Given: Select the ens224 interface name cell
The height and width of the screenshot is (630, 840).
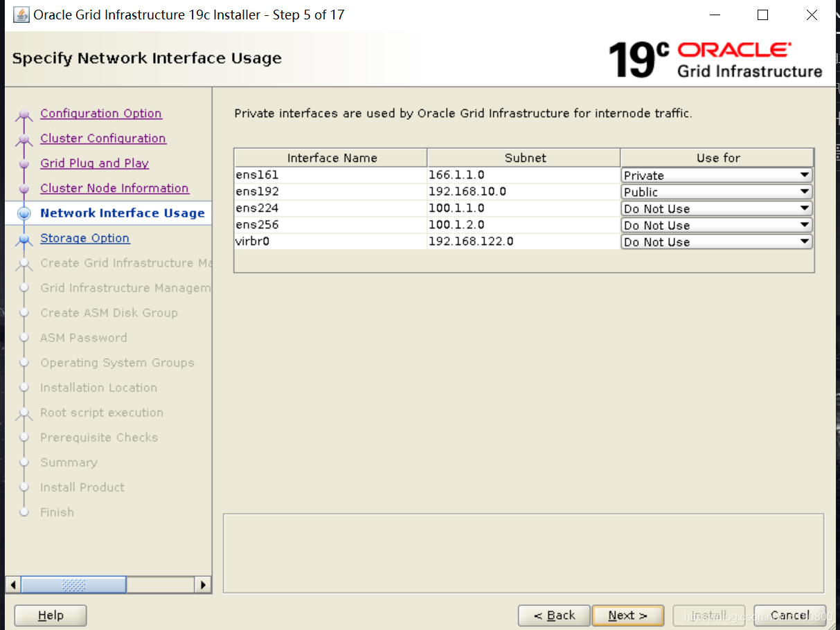Looking at the screenshot, I should [331, 208].
